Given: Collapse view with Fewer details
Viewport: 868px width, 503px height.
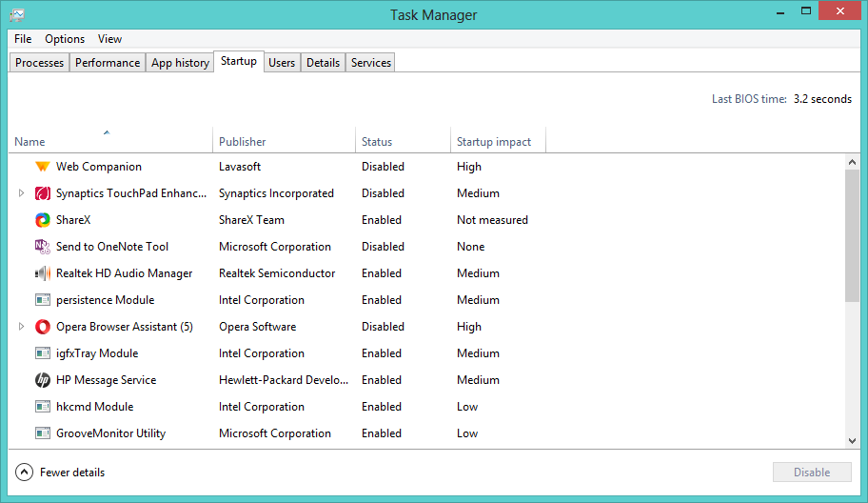Looking at the screenshot, I should point(61,473).
